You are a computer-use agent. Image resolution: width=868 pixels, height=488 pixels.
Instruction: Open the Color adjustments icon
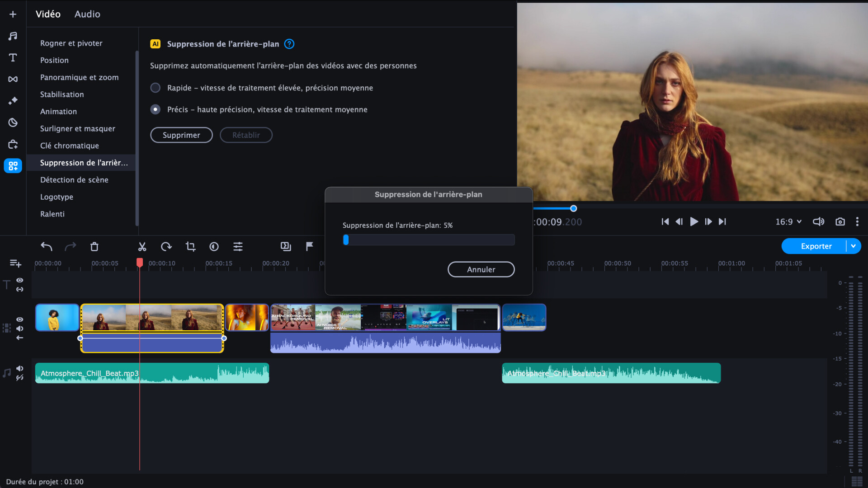214,246
